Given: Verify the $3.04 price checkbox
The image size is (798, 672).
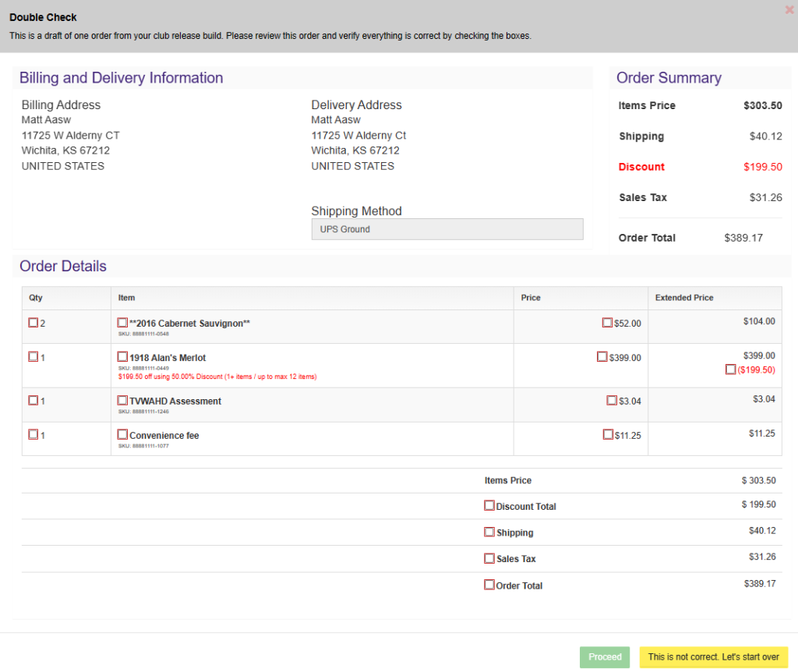Looking at the screenshot, I should tap(612, 401).
